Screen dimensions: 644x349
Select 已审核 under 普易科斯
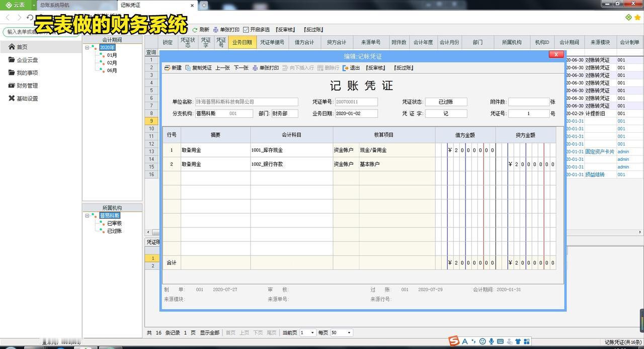click(114, 223)
